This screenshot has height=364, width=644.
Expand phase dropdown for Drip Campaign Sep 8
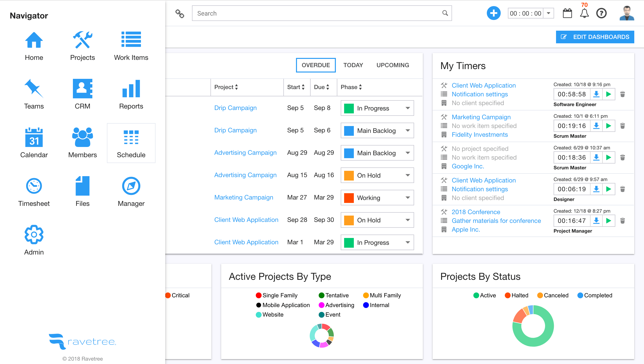(407, 108)
